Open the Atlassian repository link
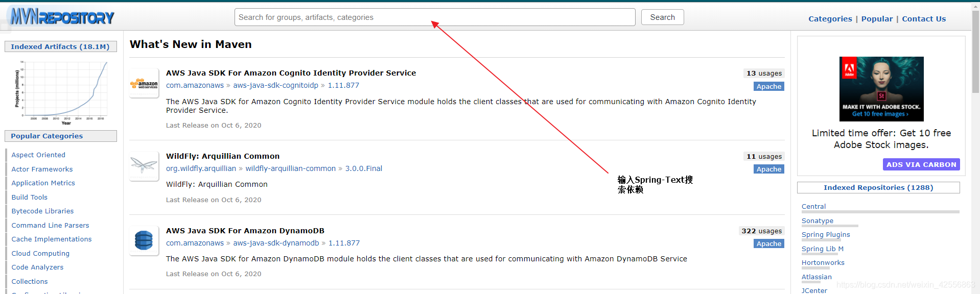The height and width of the screenshot is (294, 980). coord(816,277)
